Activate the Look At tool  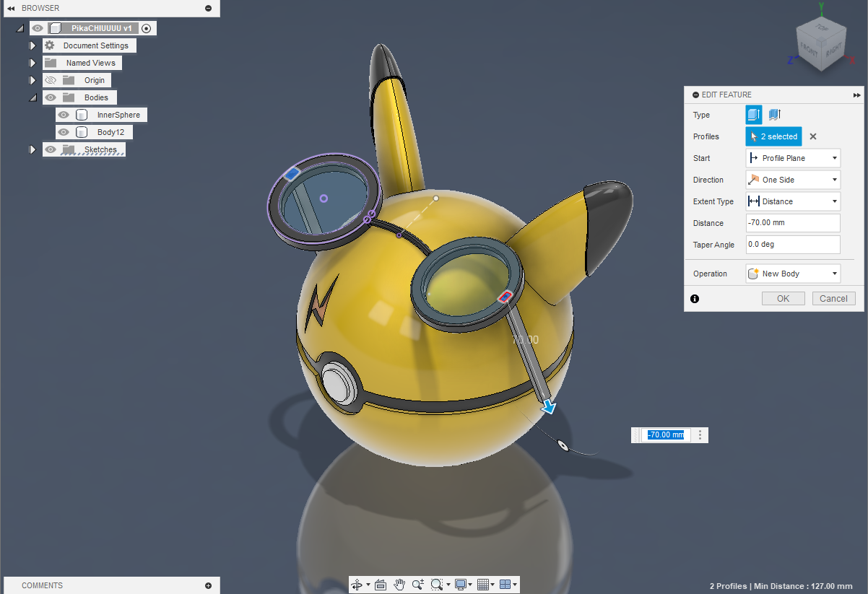pyautogui.click(x=381, y=585)
